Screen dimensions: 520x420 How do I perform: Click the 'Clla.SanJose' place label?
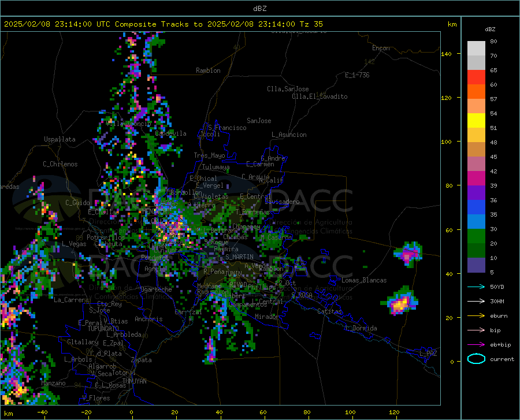coord(288,89)
